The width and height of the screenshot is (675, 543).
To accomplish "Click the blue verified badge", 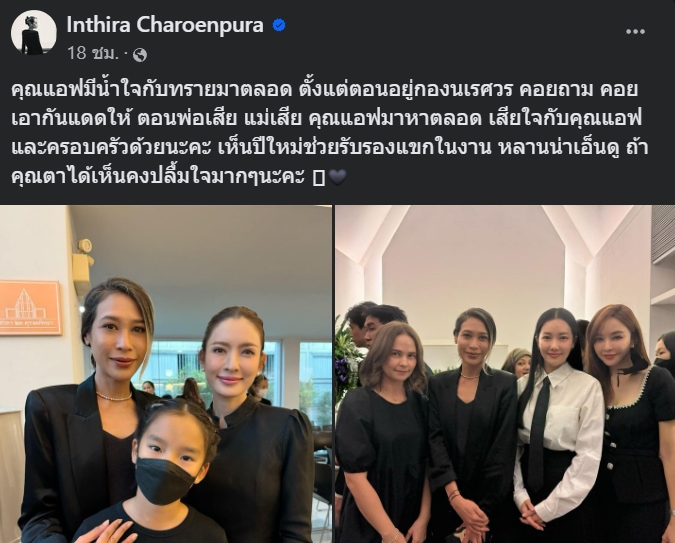I will click(279, 25).
